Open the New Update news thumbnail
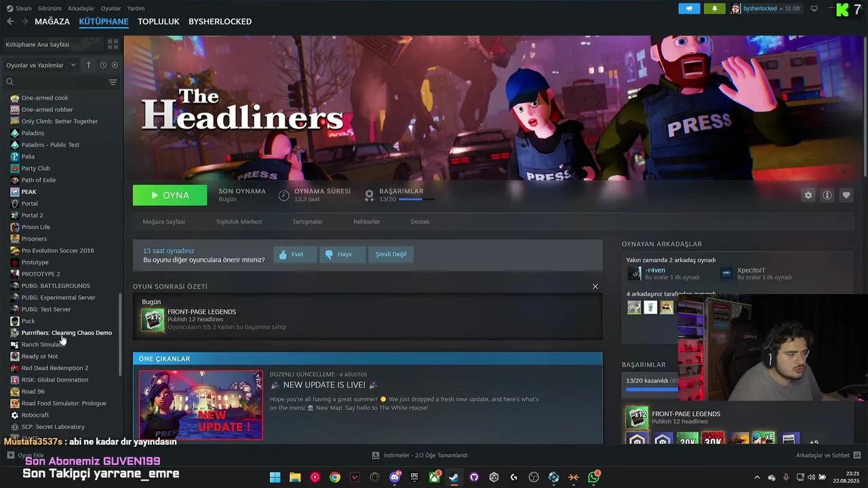The height and width of the screenshot is (488, 868). (201, 405)
